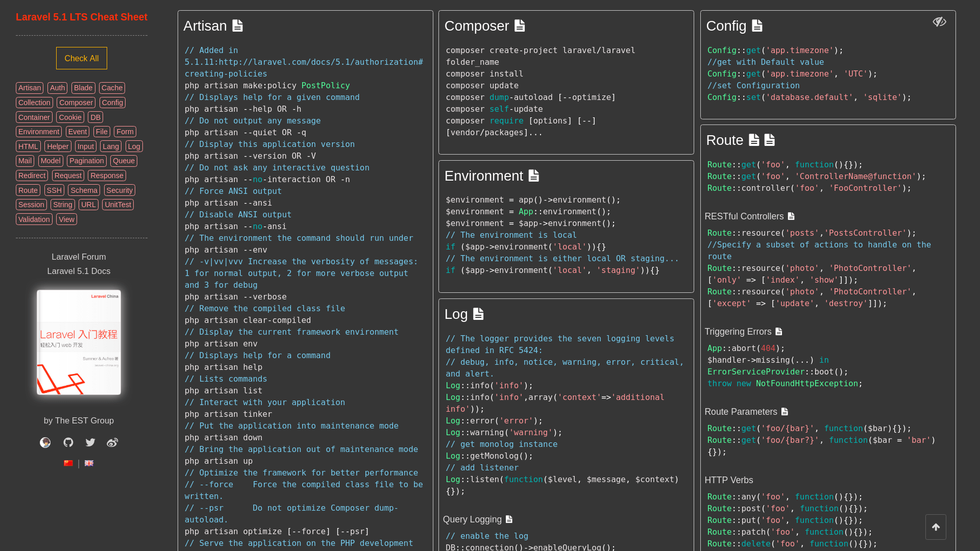Toggle the URL tag
Viewport: 980px width, 551px height.
tap(88, 205)
